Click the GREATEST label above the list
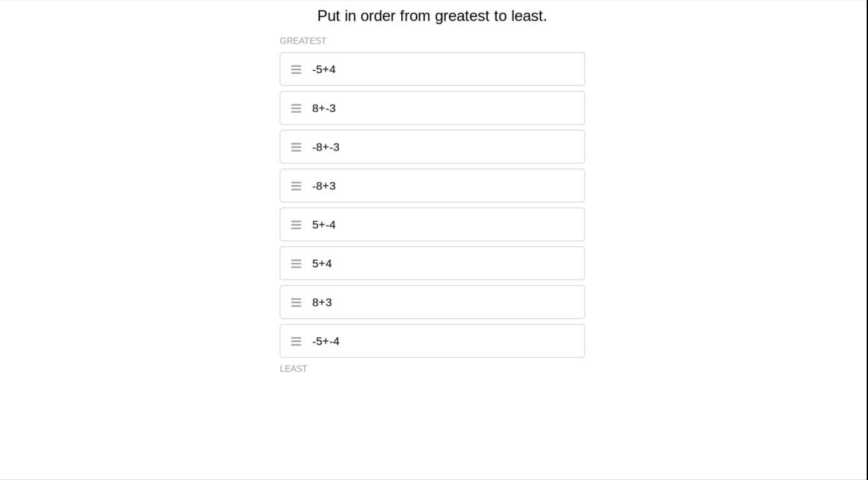Screen dimensions: 868x480 [303, 41]
